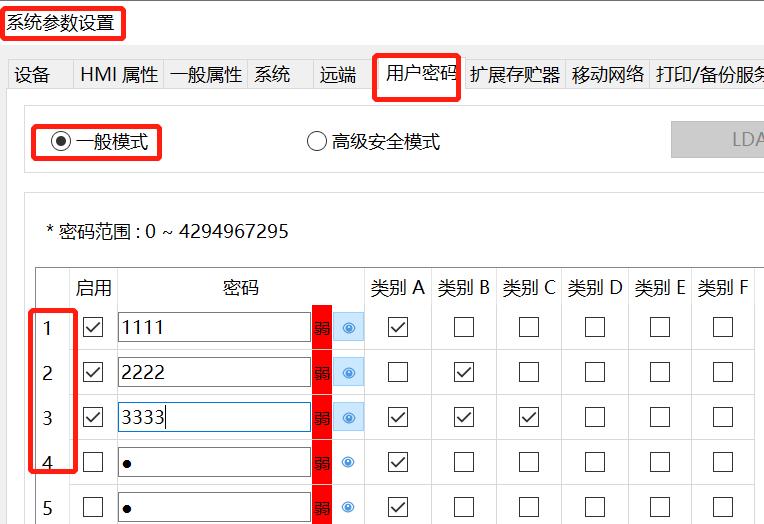Open the 设备 tab

[x=40, y=75]
